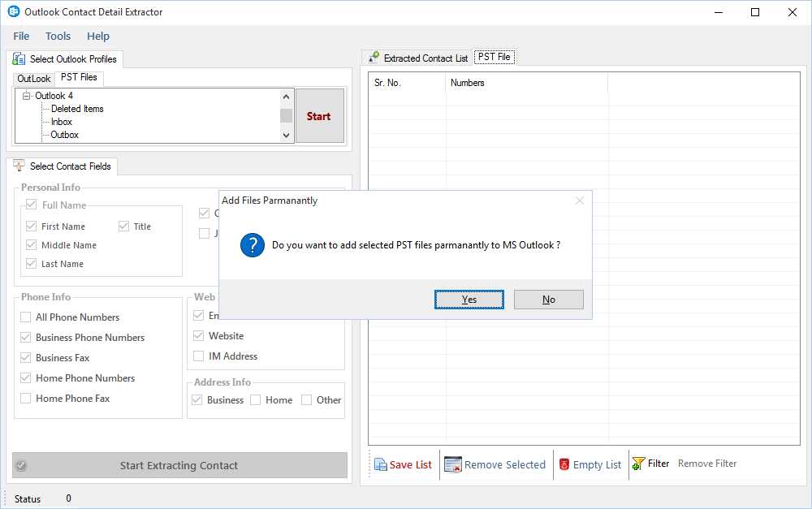Enable the Home address checkbox

click(255, 399)
